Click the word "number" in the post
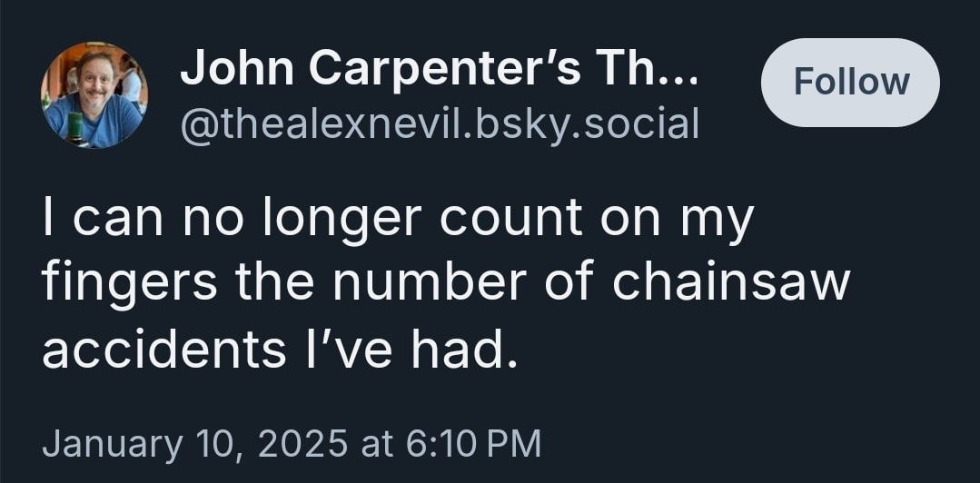Image resolution: width=980 pixels, height=483 pixels. 431,283
